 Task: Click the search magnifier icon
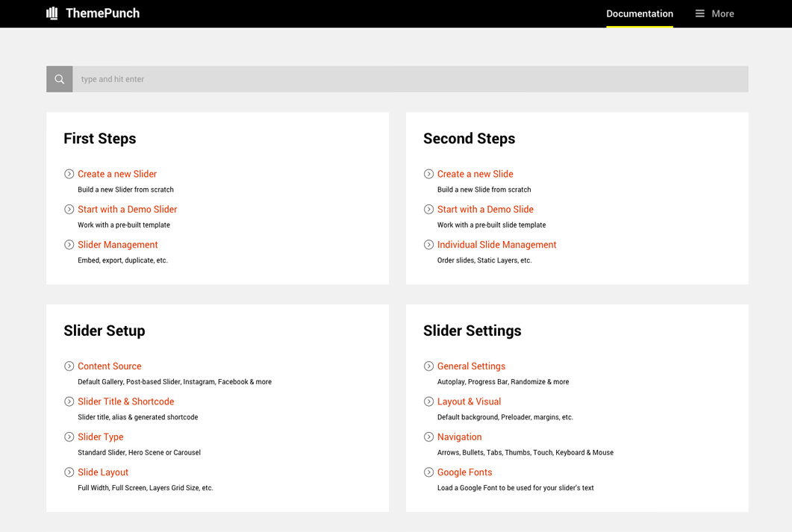(x=60, y=79)
